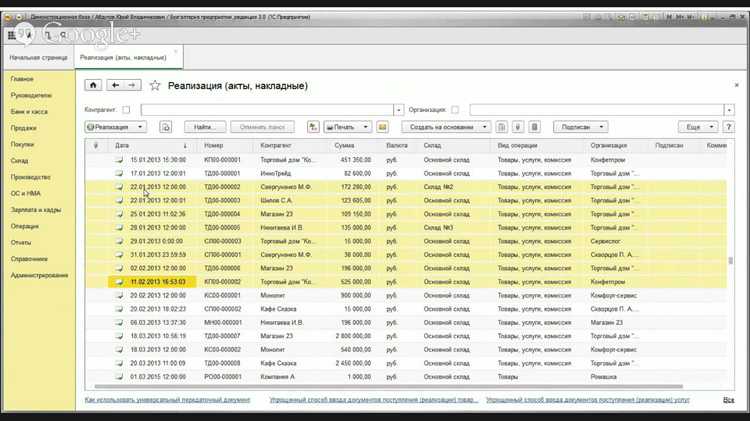Click the document icon after Создать на основании
The image size is (750, 421).
pos(501,127)
